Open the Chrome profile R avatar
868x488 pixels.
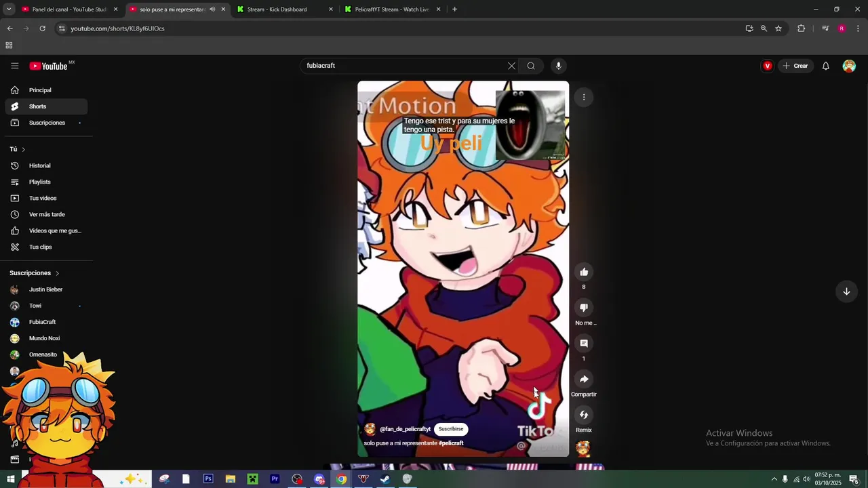[x=842, y=28]
